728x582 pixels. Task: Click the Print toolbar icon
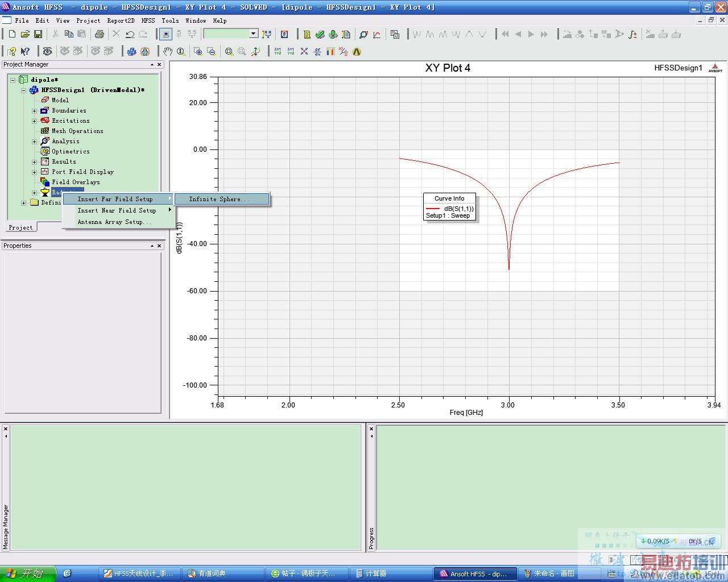tap(99, 35)
